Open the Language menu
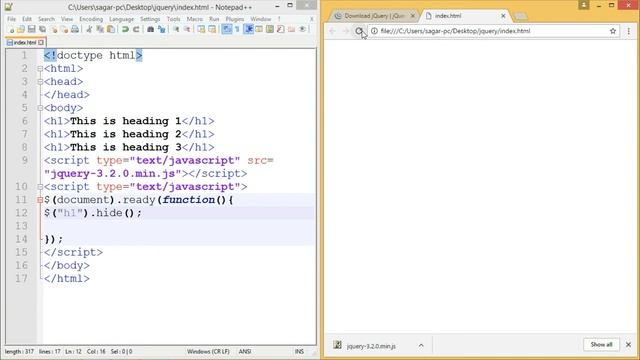 (x=122, y=19)
